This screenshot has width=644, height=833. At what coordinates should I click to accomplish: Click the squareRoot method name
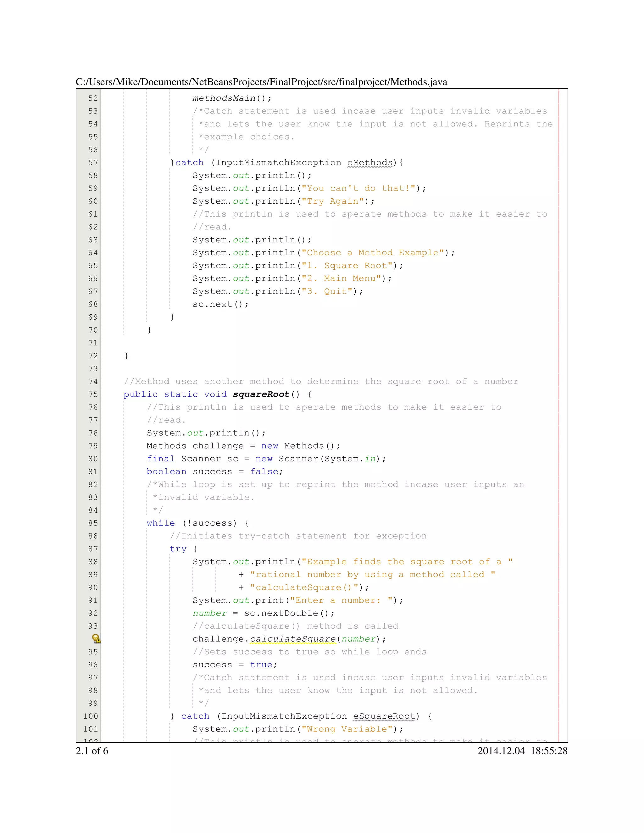tap(261, 394)
